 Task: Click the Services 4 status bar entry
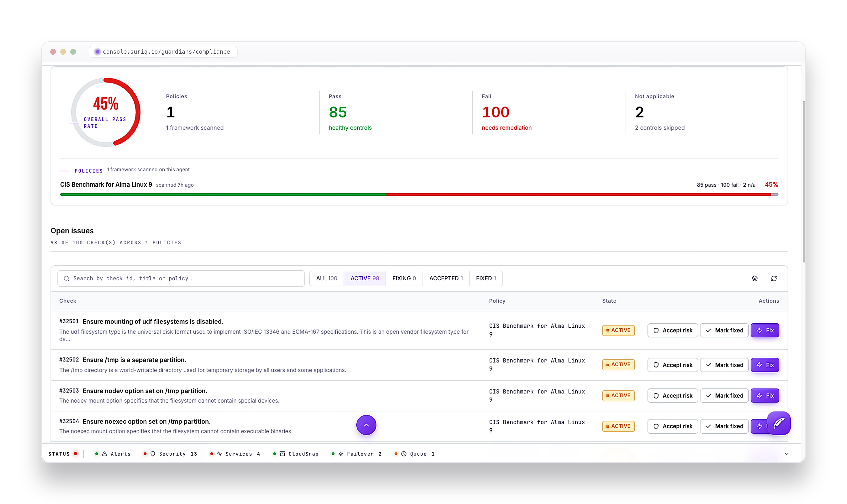(x=235, y=454)
